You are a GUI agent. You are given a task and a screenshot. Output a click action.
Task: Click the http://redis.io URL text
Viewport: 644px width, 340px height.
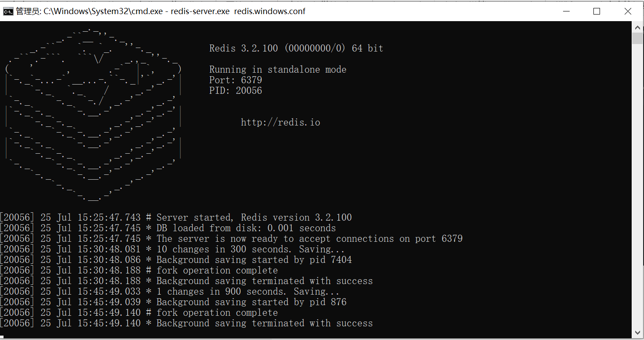pyautogui.click(x=280, y=122)
